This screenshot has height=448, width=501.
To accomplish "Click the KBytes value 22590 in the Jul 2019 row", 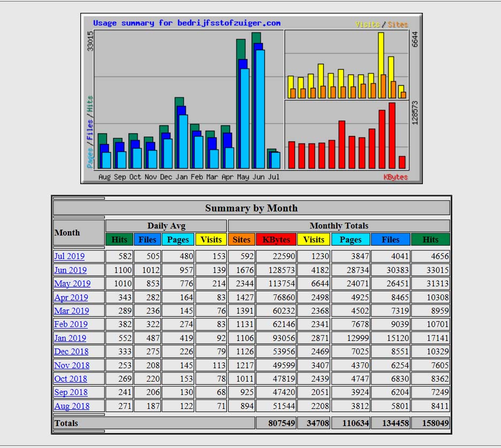I will [x=284, y=256].
